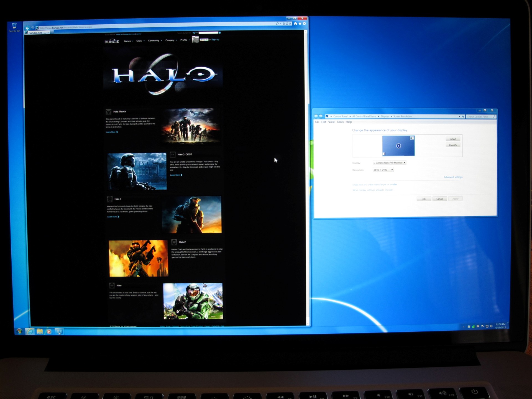532x399 pixels.
Task: Click the volume speaker tray icon
Action: coord(491,326)
